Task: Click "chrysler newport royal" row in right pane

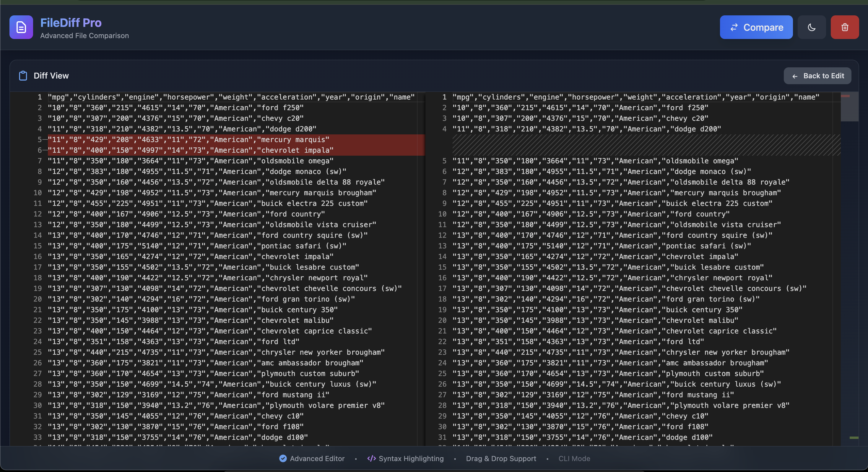Action: coord(612,278)
